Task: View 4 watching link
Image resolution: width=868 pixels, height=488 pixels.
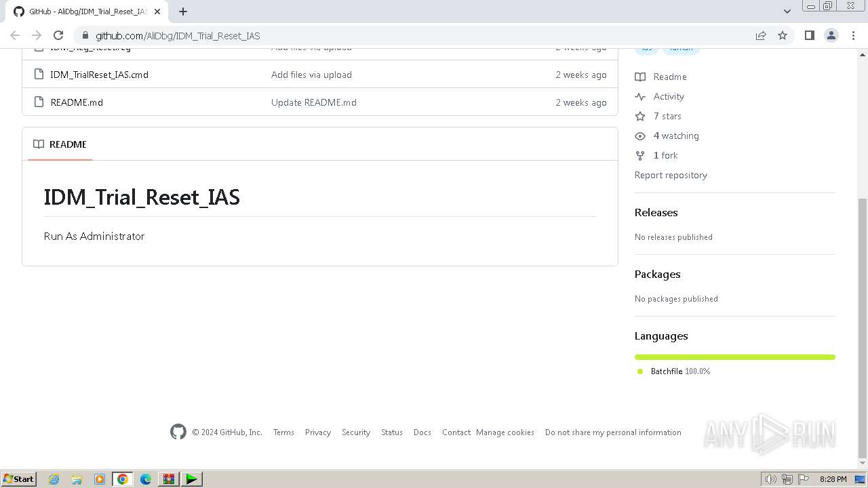Action: pos(676,136)
